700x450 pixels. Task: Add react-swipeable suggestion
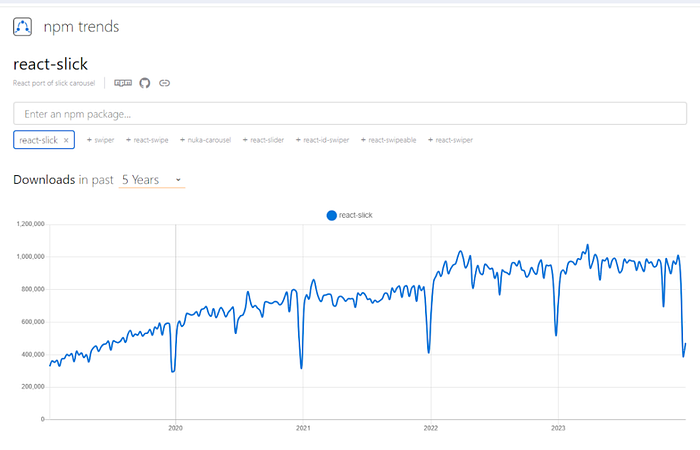click(x=389, y=140)
